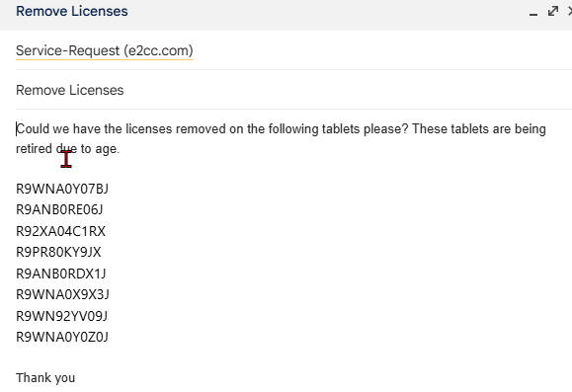Click on serial R9WNA0Y0Z0J line
The height and width of the screenshot is (392, 572).
[62, 337]
